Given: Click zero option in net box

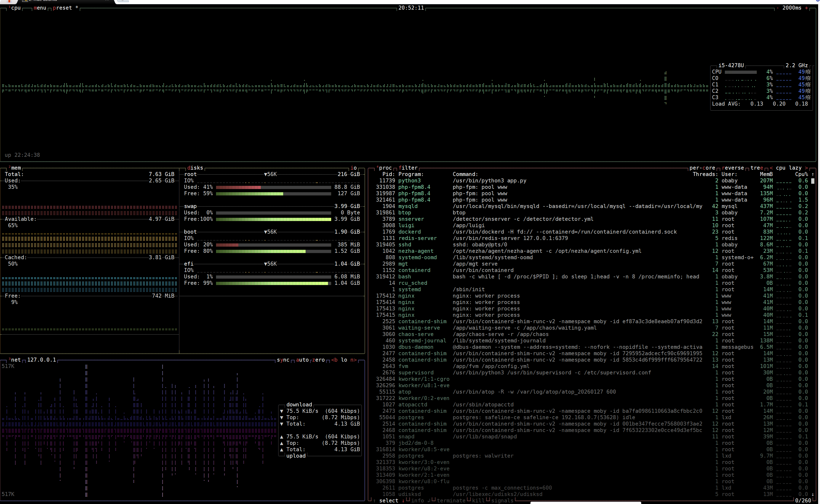Looking at the screenshot, I should click(x=318, y=360).
